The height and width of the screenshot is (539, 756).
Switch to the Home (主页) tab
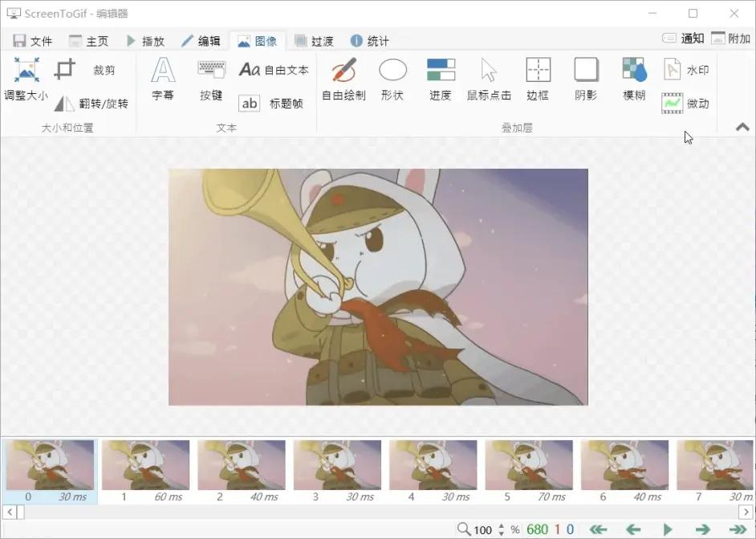click(88, 41)
